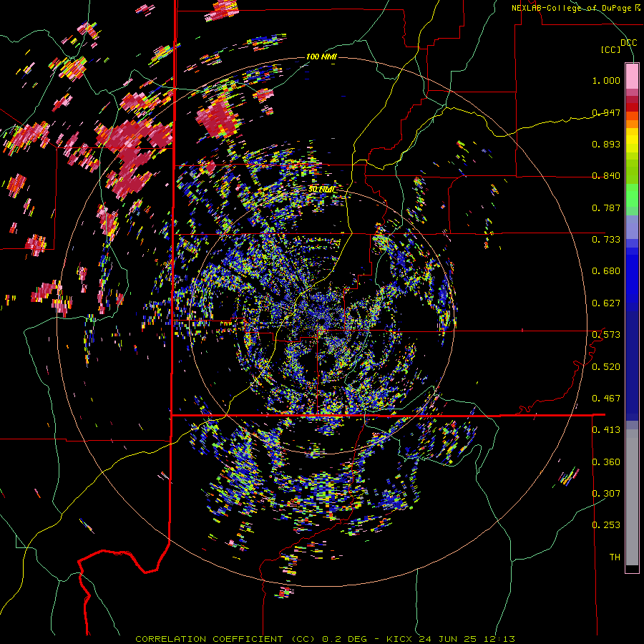Click the 0.627 scale value

point(606,303)
